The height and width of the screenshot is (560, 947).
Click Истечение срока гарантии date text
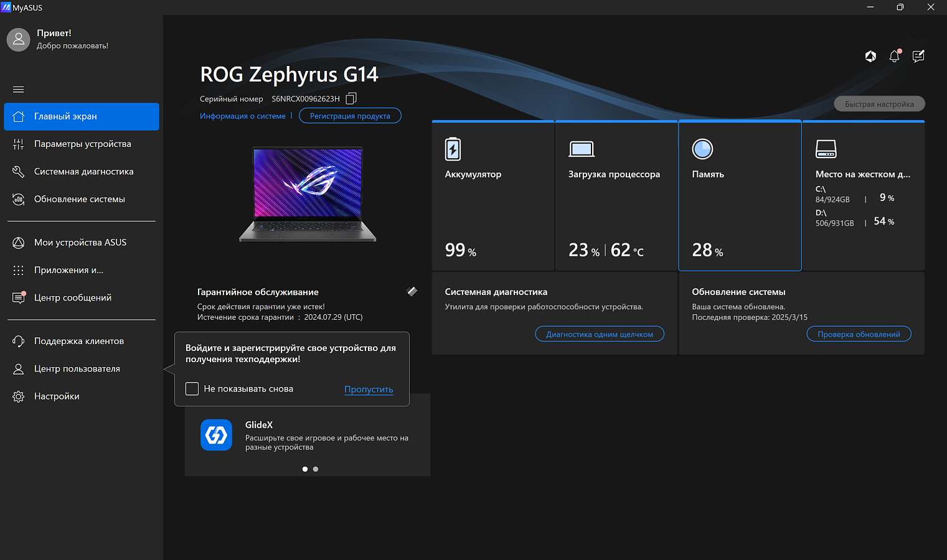(280, 317)
